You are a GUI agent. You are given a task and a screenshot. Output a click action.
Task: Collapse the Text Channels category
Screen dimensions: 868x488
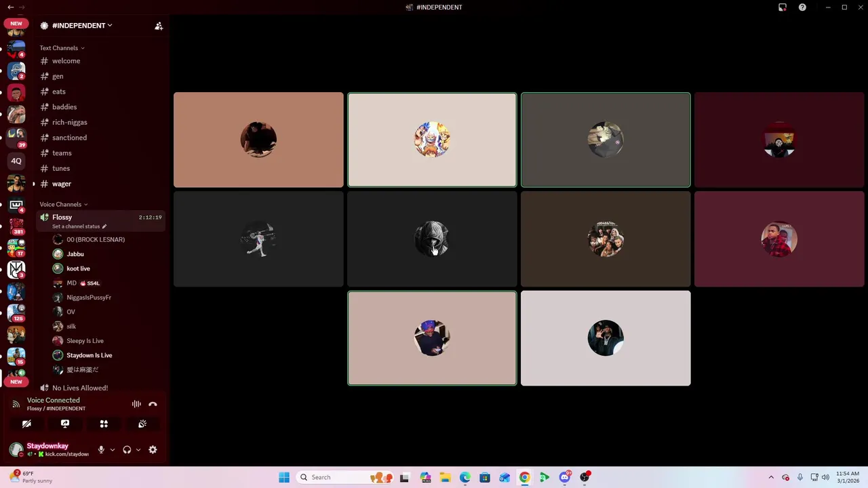pos(62,48)
